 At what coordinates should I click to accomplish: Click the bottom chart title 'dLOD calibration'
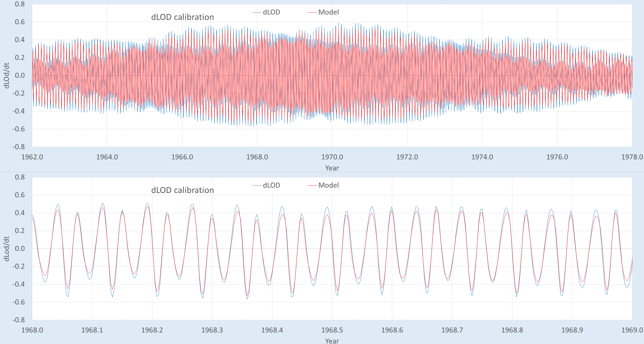coord(183,190)
